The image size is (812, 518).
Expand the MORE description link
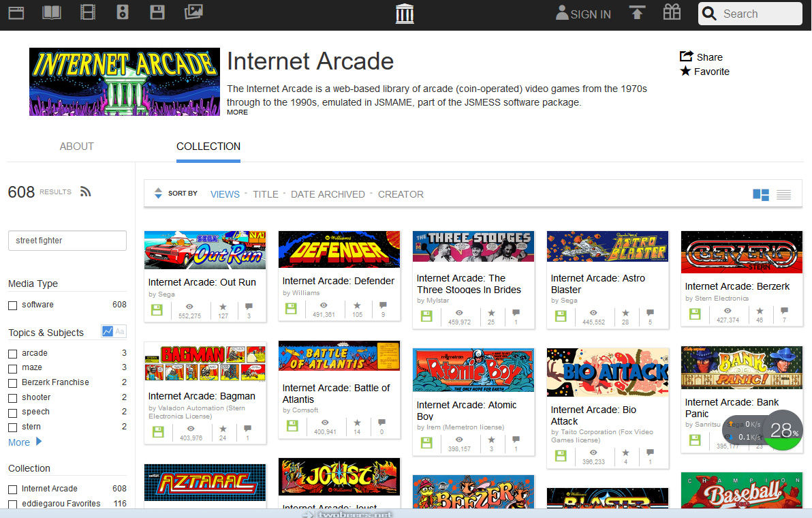coord(237,112)
